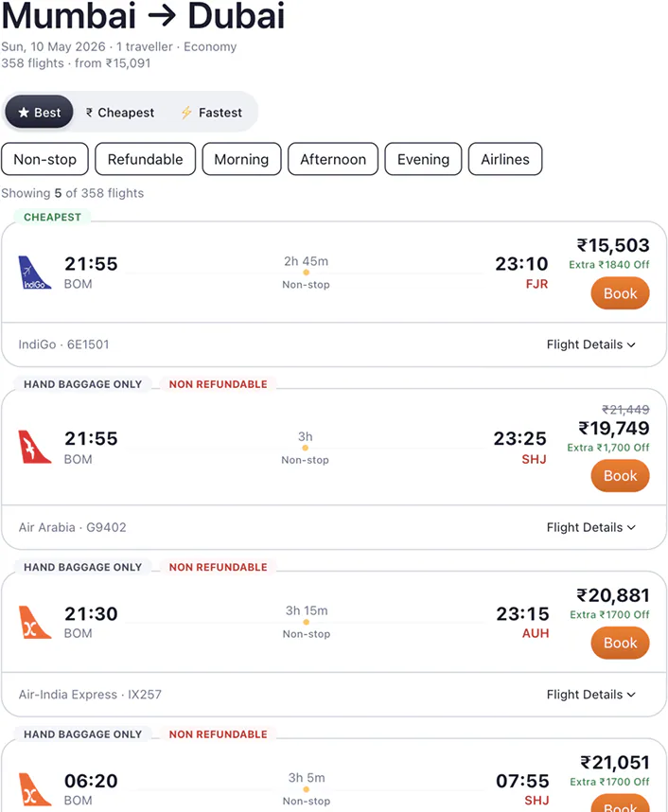Screen dimensions: 668x812
Task: Click the Air Arabia logo on the 21:55 Sharjah flight
Action: coord(36,447)
